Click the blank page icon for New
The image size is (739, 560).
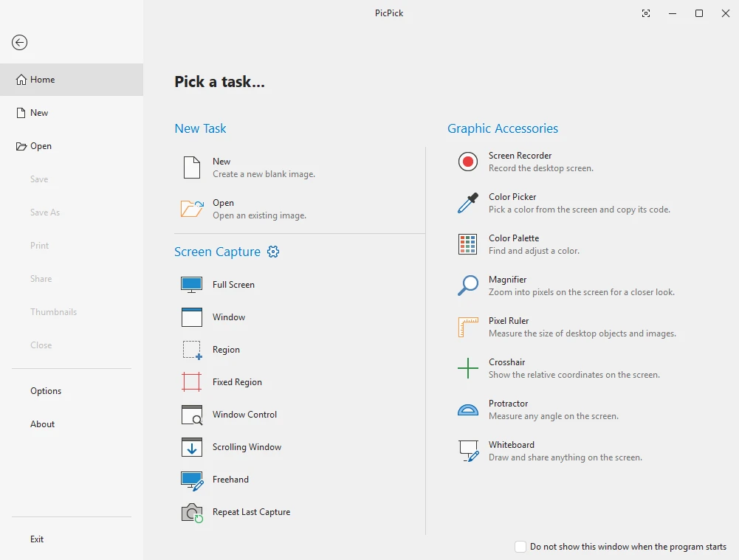click(x=192, y=167)
